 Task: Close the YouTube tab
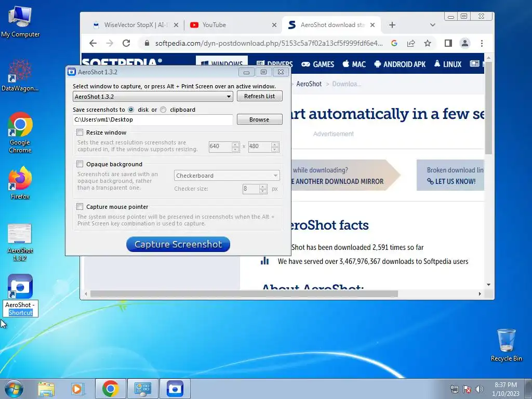tap(274, 25)
